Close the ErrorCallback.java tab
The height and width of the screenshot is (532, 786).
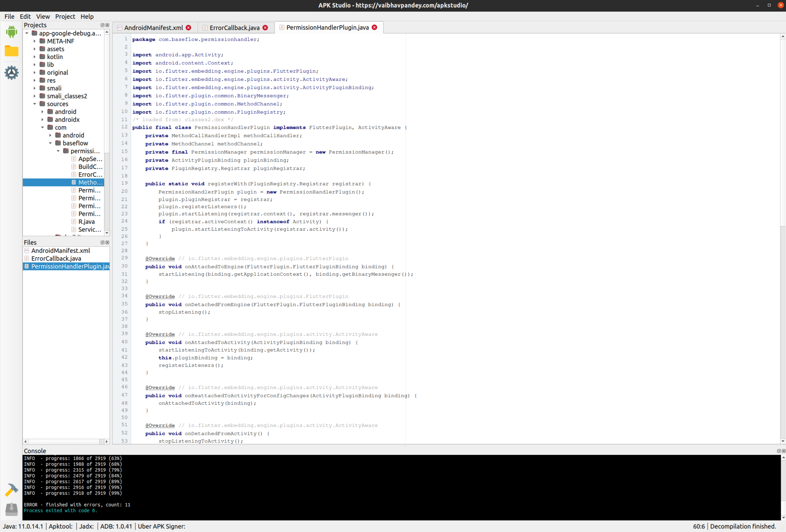pyautogui.click(x=265, y=28)
